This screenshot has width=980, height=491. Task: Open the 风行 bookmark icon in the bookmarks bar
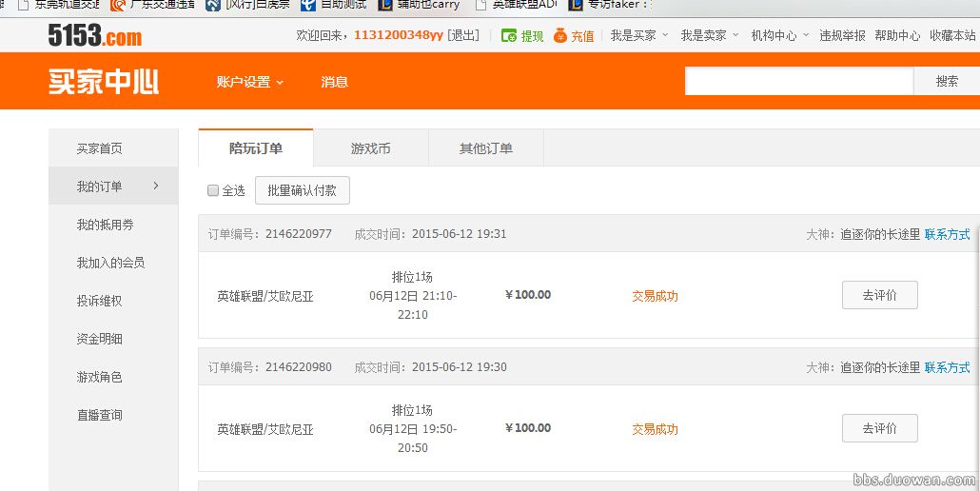(213, 5)
